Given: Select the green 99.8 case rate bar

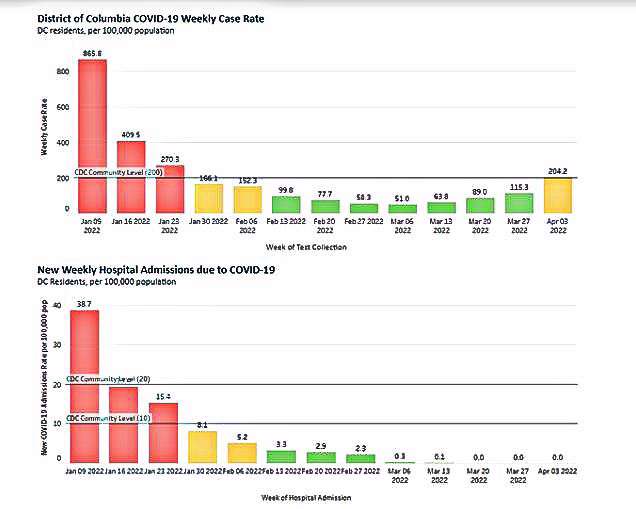Looking at the screenshot, I should pos(285,204).
